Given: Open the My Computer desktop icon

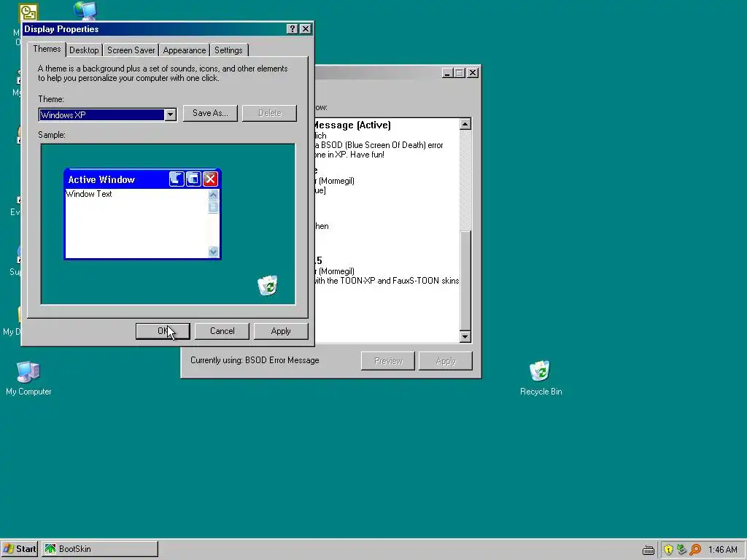Looking at the screenshot, I should click(28, 378).
